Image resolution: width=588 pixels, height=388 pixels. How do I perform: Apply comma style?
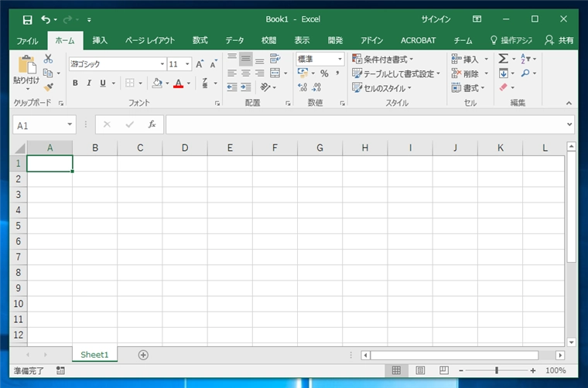[337, 73]
